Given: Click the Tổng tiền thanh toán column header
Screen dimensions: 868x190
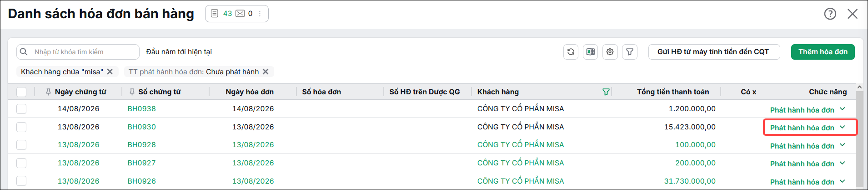Looking at the screenshot, I should tap(673, 92).
